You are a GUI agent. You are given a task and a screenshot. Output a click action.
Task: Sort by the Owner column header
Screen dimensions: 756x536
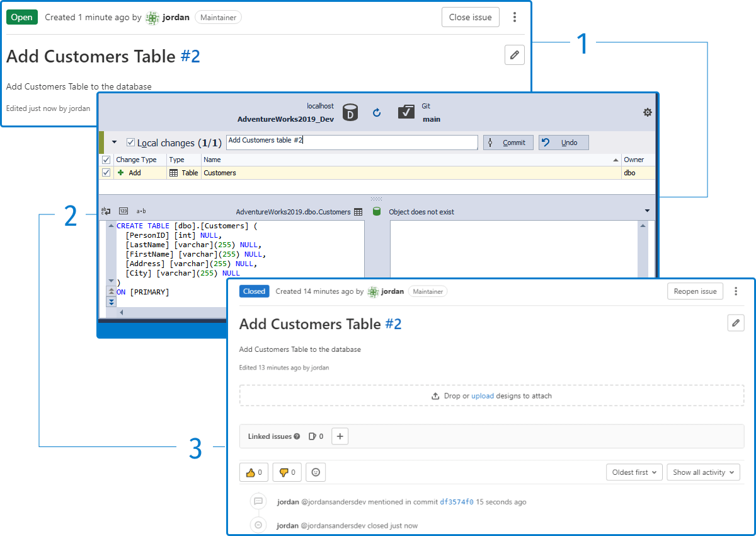638,160
